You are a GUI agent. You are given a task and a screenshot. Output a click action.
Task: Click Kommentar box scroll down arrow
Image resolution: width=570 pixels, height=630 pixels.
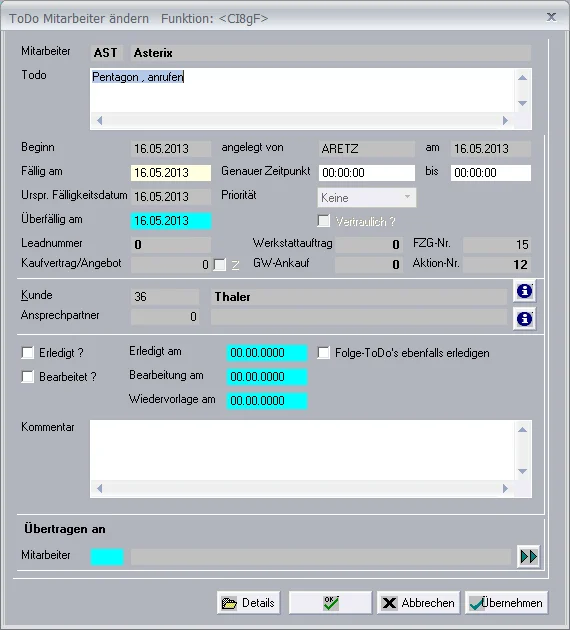click(x=522, y=471)
